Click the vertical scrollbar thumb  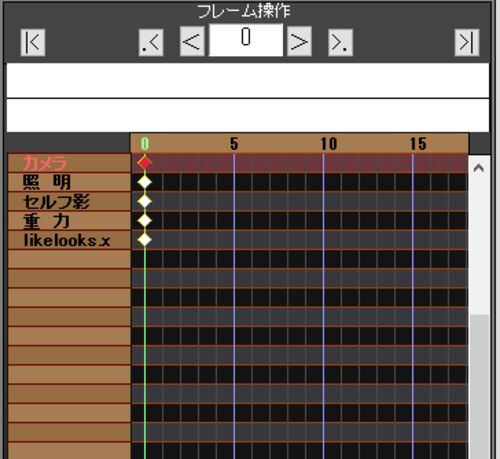coord(479,387)
